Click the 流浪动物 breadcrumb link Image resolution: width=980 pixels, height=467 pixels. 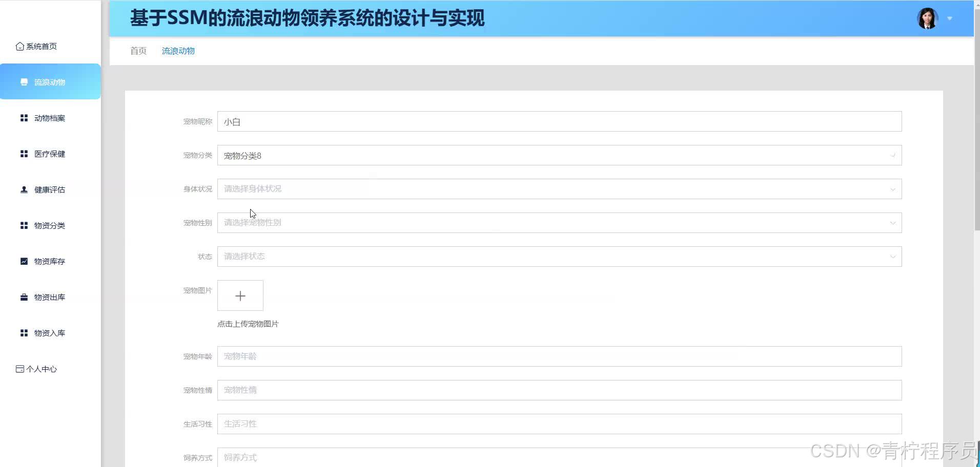(178, 51)
